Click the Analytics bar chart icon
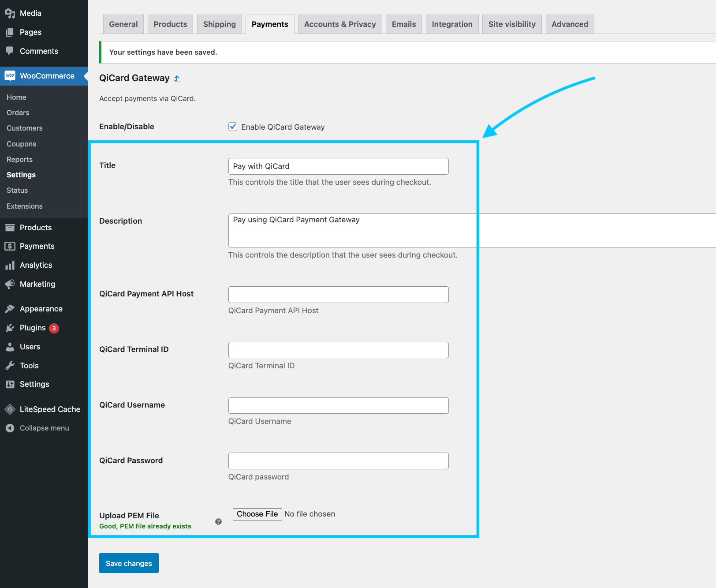 [10, 265]
